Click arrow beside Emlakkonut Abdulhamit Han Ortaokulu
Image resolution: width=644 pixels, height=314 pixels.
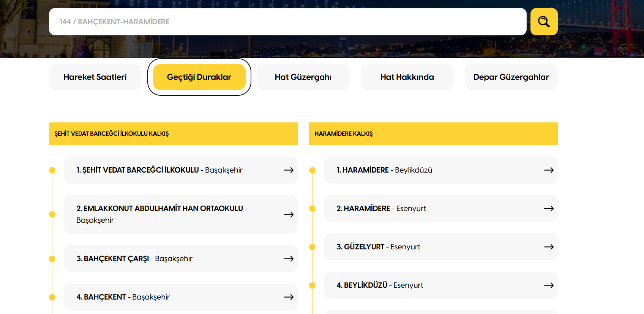click(x=289, y=214)
